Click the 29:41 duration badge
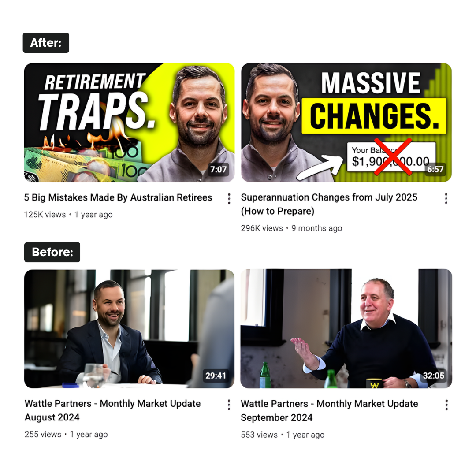 [x=216, y=376]
